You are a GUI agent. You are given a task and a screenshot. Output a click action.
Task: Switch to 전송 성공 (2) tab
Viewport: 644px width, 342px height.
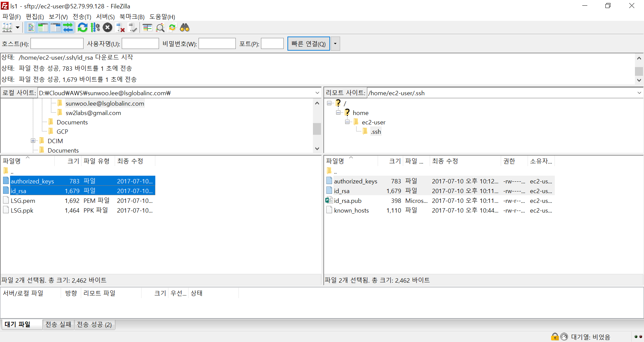point(95,325)
